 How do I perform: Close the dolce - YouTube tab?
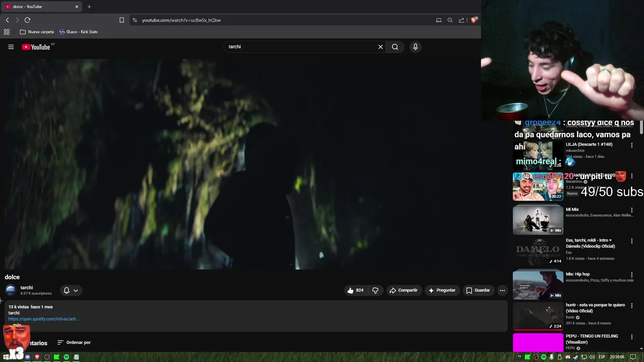[x=76, y=7]
